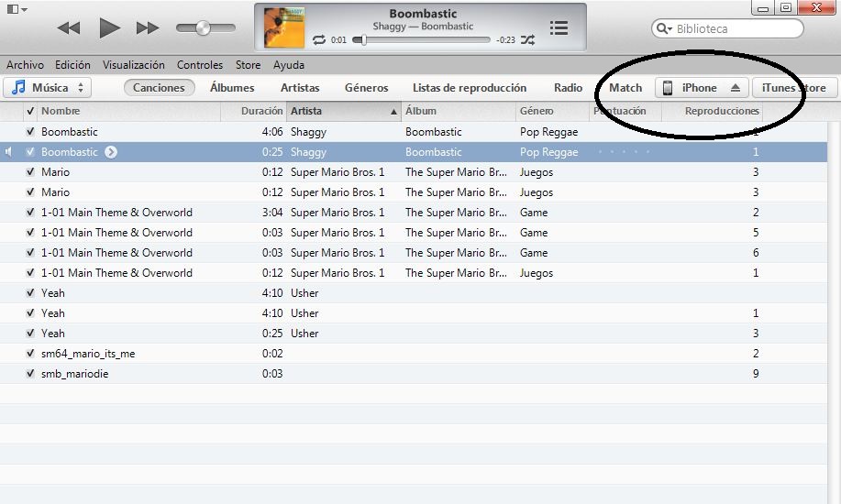Click the arrow icon next to playing Boombastic
Image resolution: width=841 pixels, height=504 pixels.
(111, 152)
